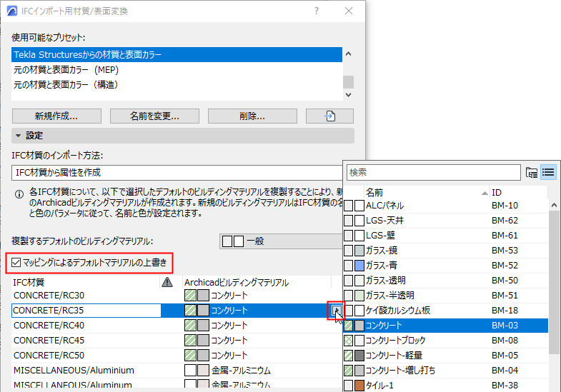
Task: Click the 削除... button
Action: point(252,116)
